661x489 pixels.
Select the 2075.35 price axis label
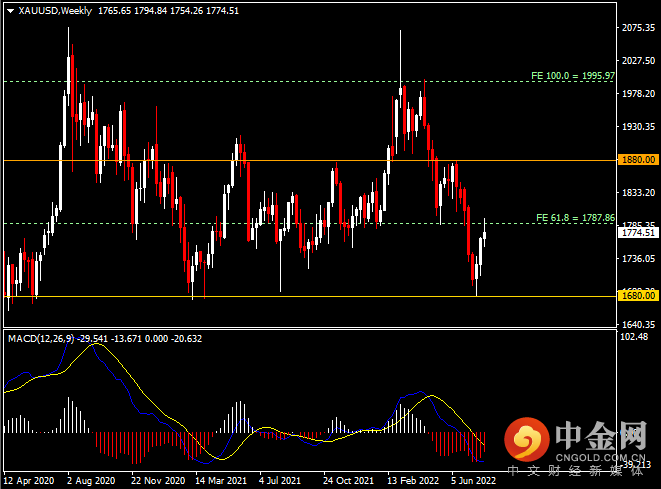639,28
